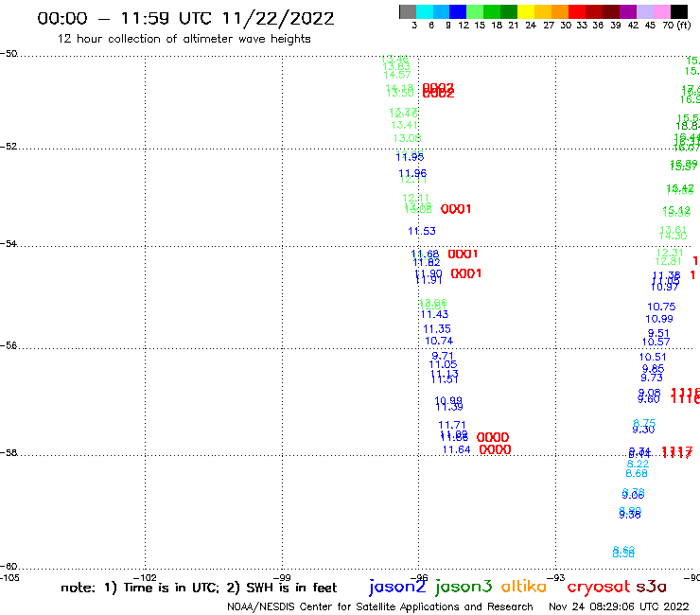Click the legend scale label '70 (ft)'
The image size is (700, 615).
676,25
